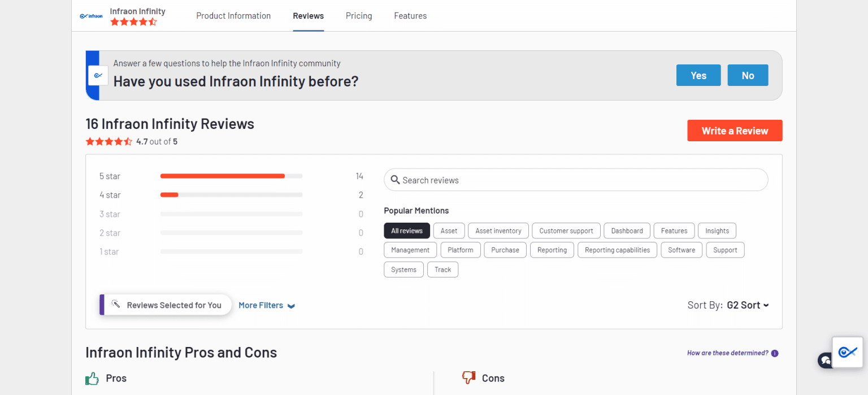
Task: Select the All reviews filter pill
Action: point(407,231)
